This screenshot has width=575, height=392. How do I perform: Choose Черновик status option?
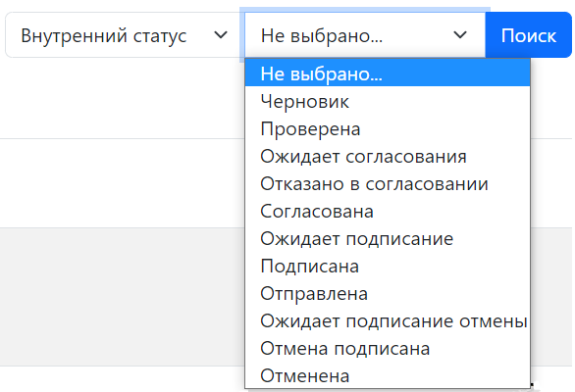click(388, 101)
